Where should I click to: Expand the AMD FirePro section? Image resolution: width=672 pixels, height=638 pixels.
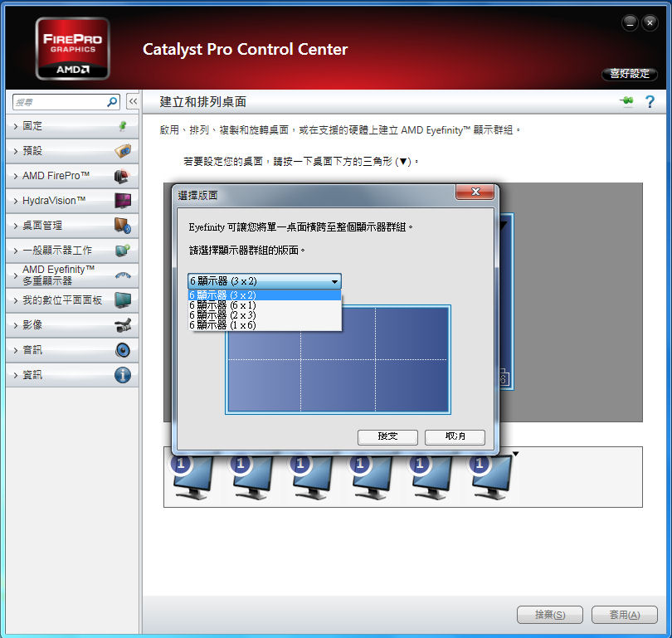pyautogui.click(x=72, y=176)
